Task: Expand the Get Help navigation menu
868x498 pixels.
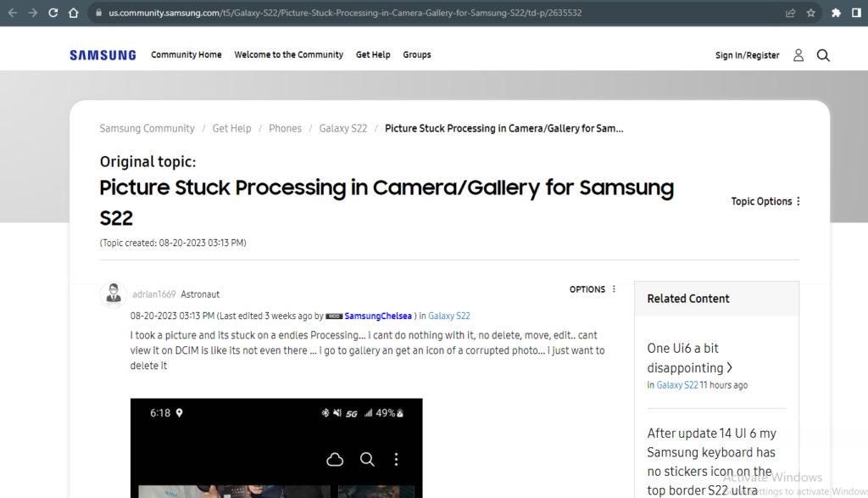Action: [x=373, y=55]
